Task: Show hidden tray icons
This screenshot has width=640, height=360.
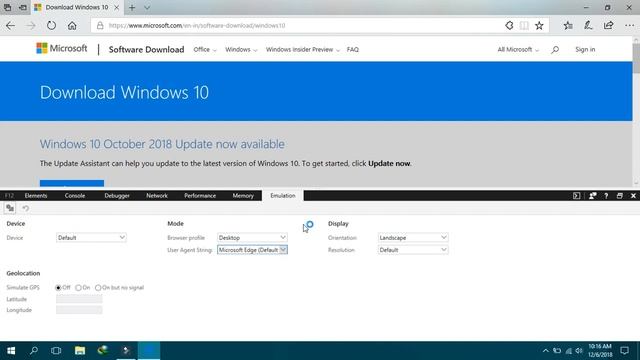Action: click(546, 351)
